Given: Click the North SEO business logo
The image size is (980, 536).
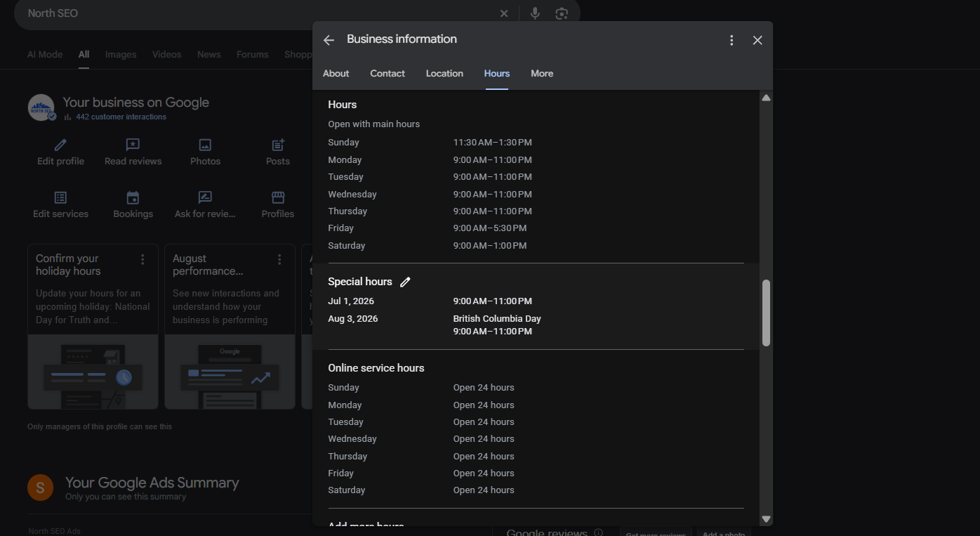Looking at the screenshot, I should 41,107.
